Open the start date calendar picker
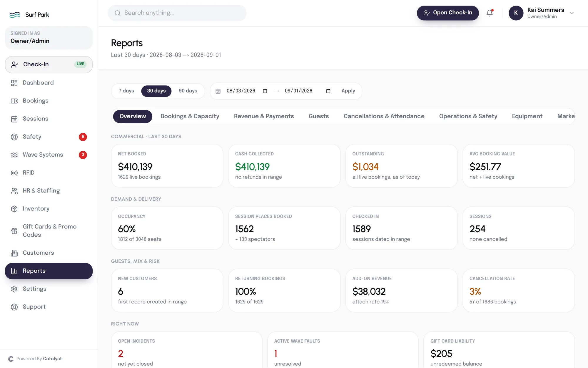This screenshot has width=588, height=368. point(265,91)
